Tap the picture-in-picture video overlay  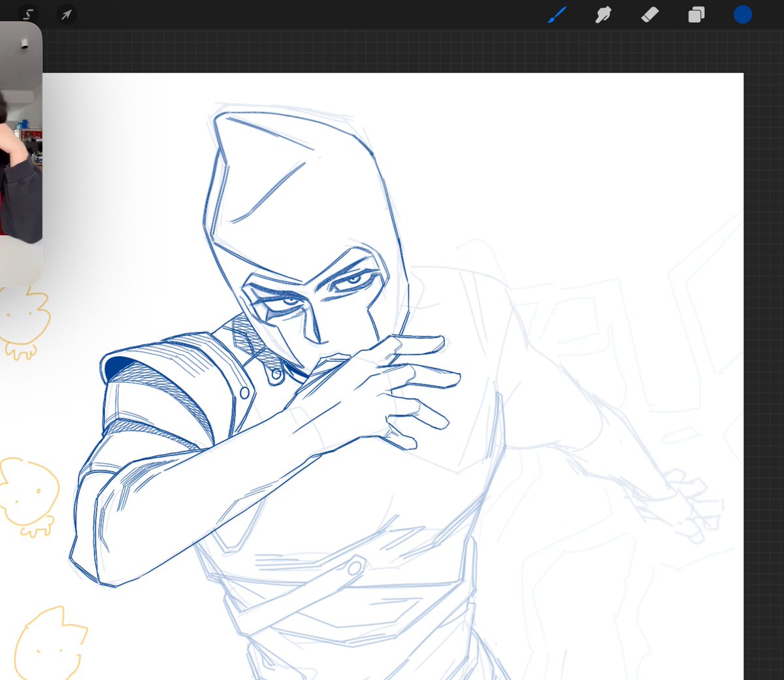21,154
